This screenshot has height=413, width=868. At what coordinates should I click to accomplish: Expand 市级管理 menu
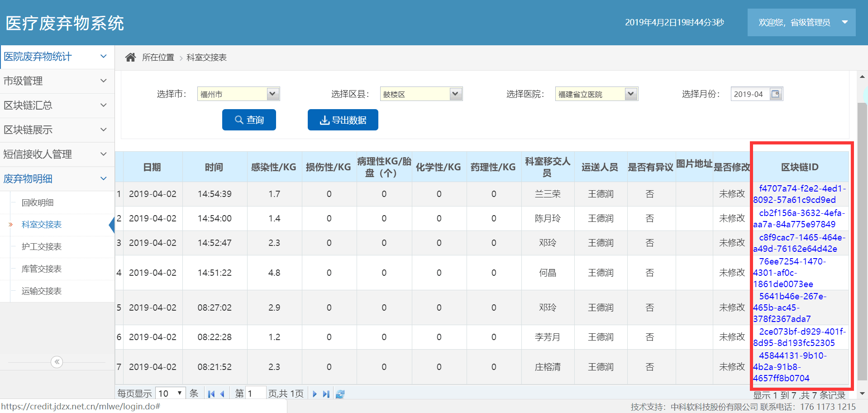point(57,81)
